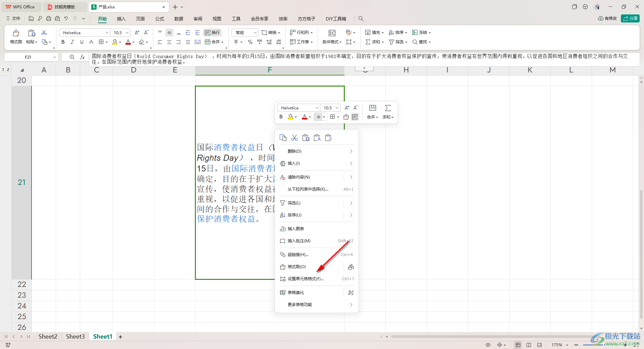
Task: Click the ribbon's Increase font size icon
Action: point(137,33)
